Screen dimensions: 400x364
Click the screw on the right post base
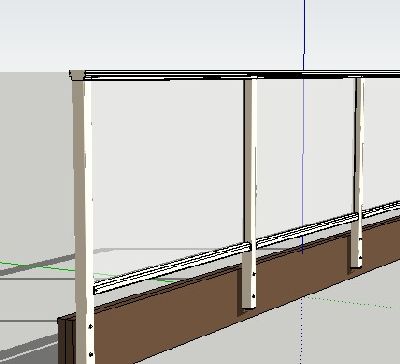[360, 257]
